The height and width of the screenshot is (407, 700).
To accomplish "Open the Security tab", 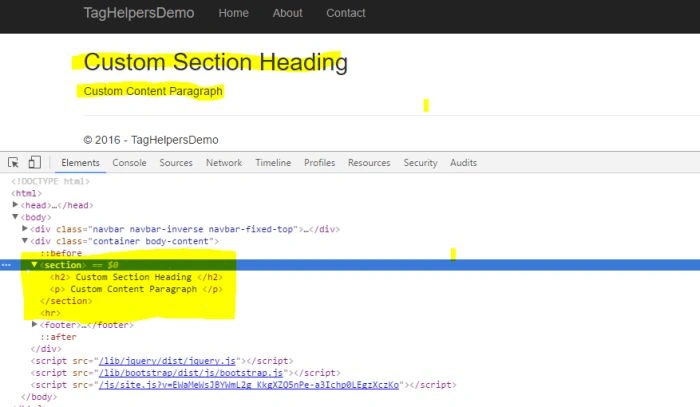I will pyautogui.click(x=421, y=162).
